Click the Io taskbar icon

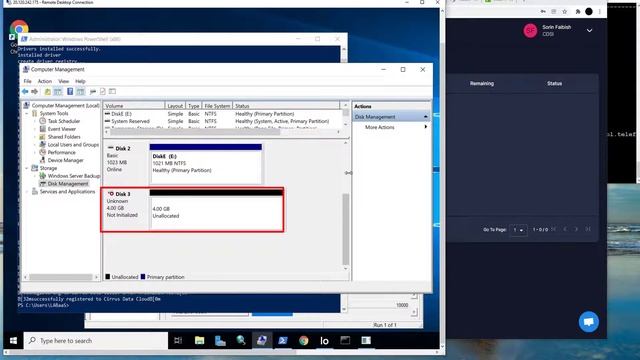point(324,340)
